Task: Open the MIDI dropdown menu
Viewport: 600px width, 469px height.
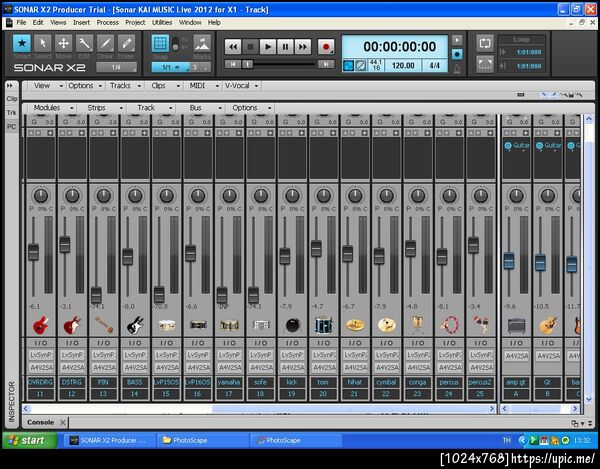Action: (x=204, y=86)
